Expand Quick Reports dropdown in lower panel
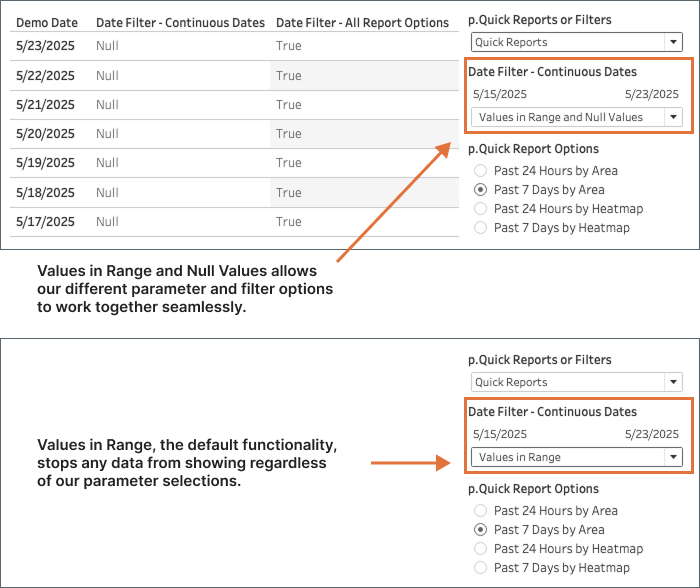The height and width of the screenshot is (588, 700). 576,382
